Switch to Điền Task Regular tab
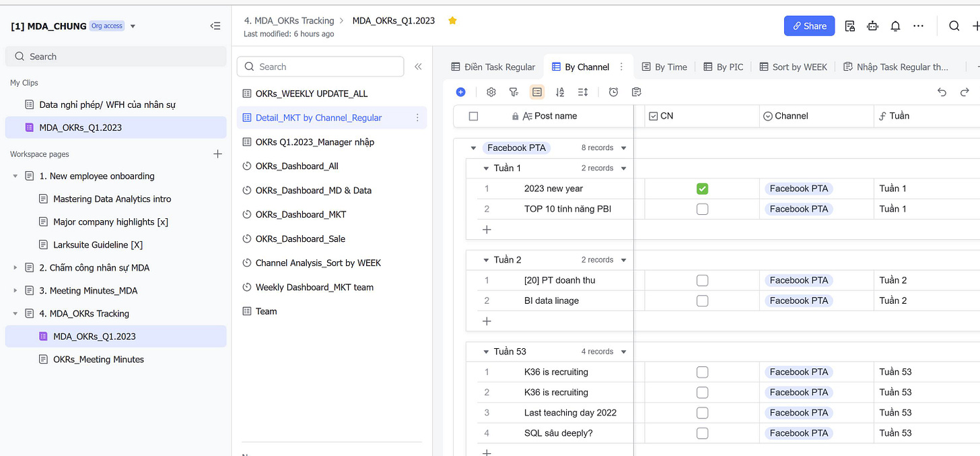This screenshot has height=456, width=980. [x=493, y=67]
